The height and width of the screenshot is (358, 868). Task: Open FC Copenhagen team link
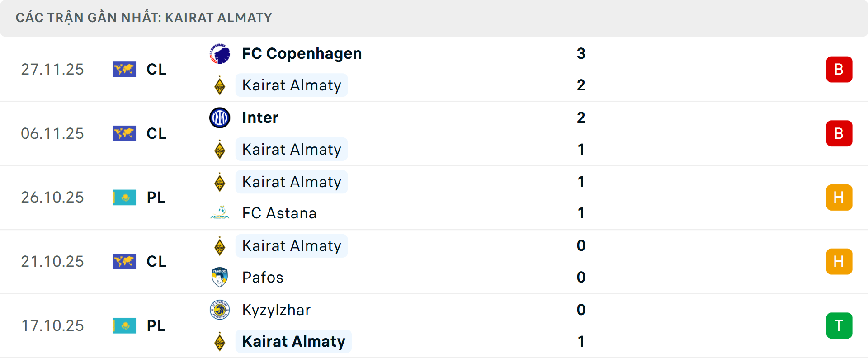tap(302, 54)
